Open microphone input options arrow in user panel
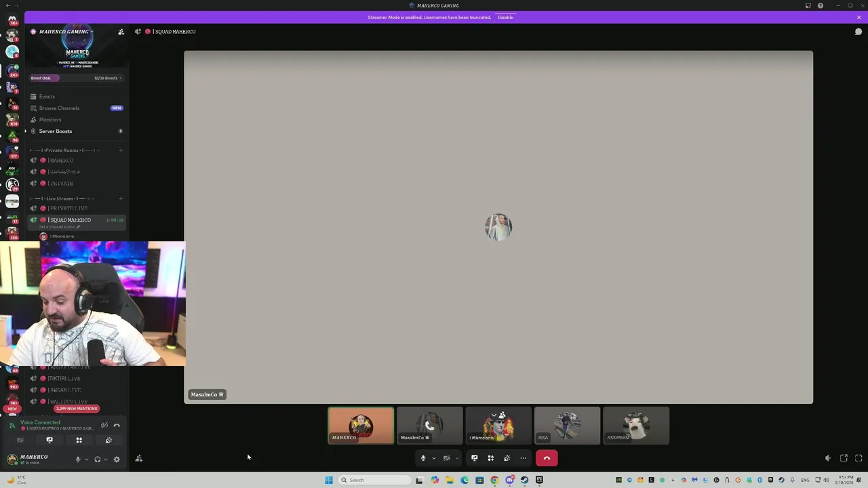Screen dimensions: 868x488 (x=86, y=460)
